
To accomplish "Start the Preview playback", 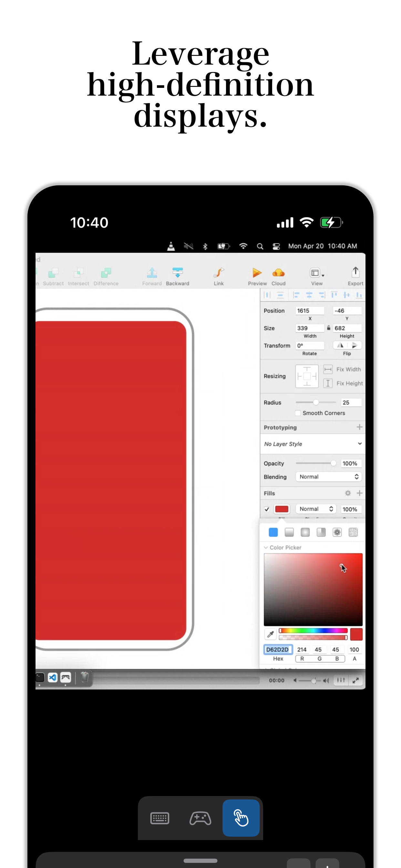I will pyautogui.click(x=257, y=277).
